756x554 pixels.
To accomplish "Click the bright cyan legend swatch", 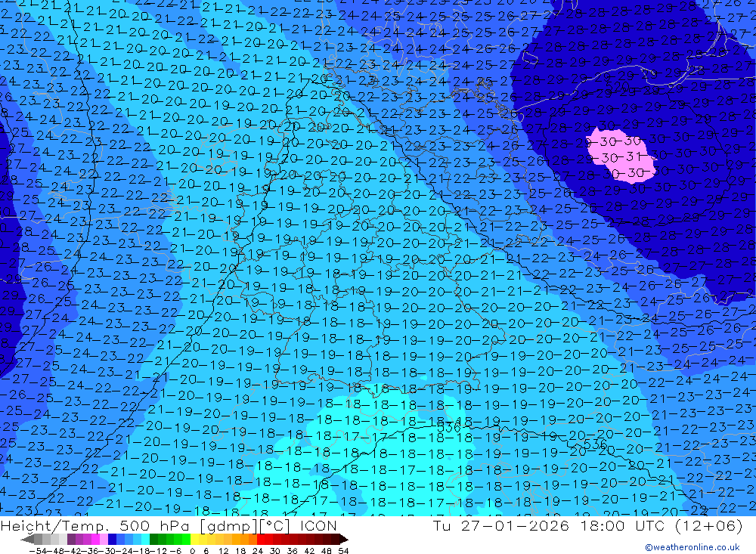I will click(x=145, y=540).
